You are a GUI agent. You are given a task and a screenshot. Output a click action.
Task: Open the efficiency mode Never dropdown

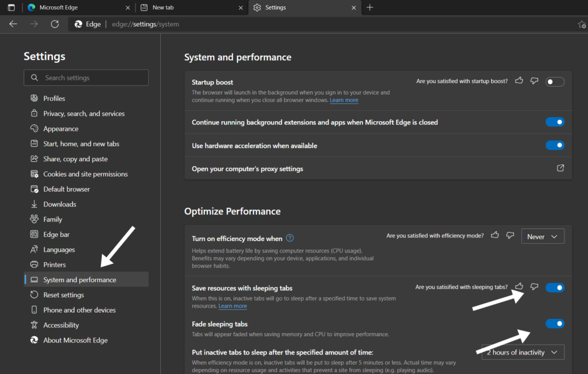click(542, 236)
